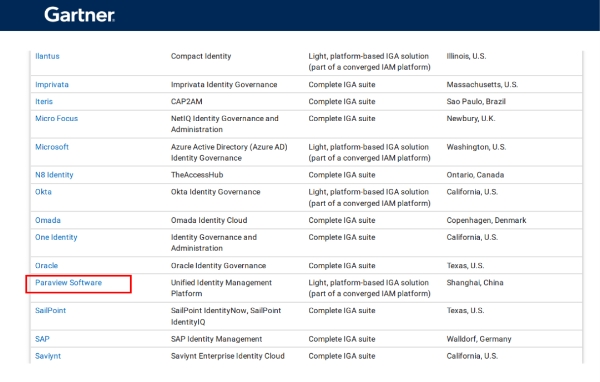
Task: Click the Gartner logo in header
Action: [x=79, y=15]
